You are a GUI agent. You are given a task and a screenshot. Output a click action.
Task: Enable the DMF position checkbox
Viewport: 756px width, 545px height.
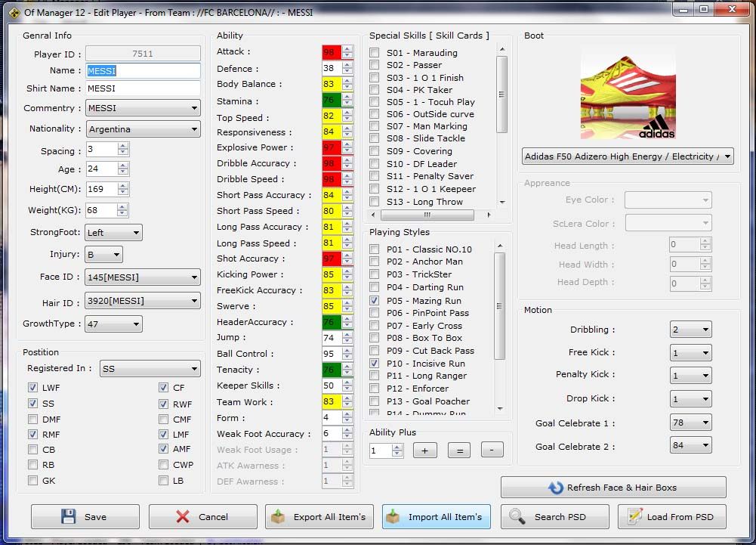[x=32, y=420]
